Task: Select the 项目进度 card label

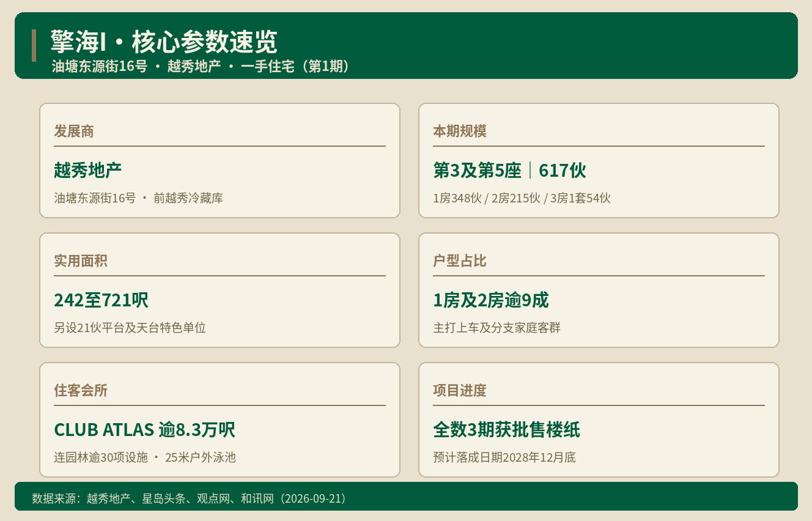Action: point(460,390)
